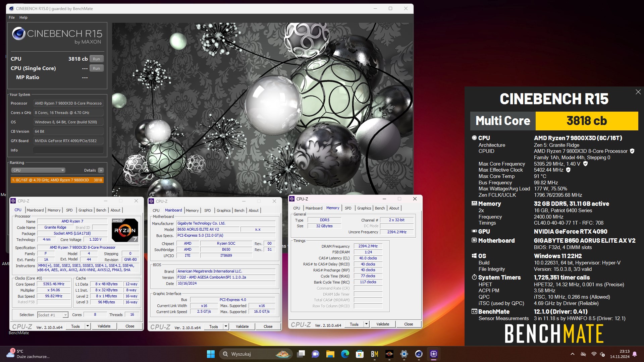This screenshot has height=362, width=644.
Task: Click the shield beside Max Effective Clock
Action: [x=568, y=170]
